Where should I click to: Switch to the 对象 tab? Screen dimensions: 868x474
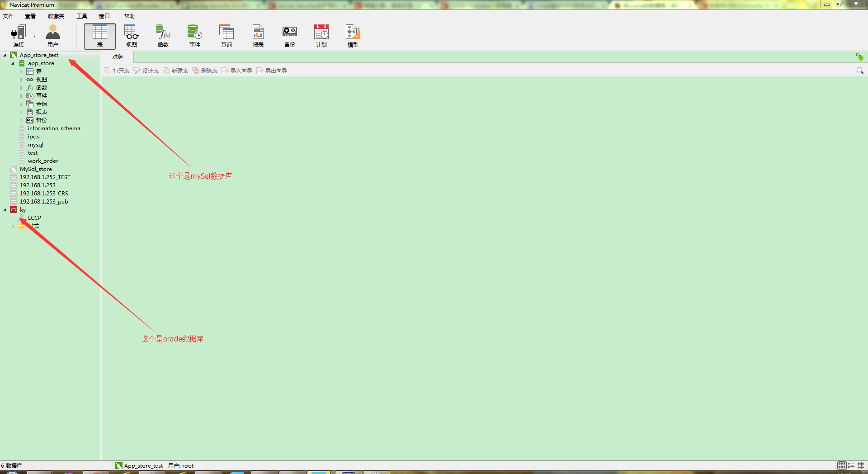118,57
